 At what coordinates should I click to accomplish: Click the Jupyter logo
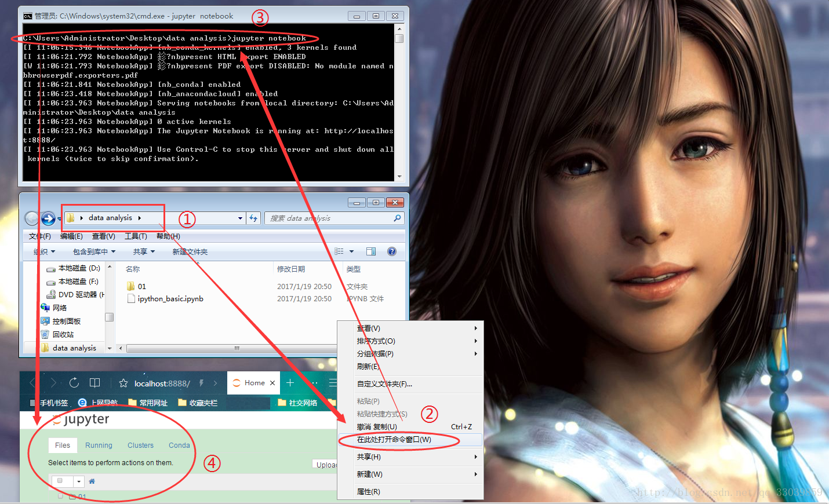[x=81, y=419]
